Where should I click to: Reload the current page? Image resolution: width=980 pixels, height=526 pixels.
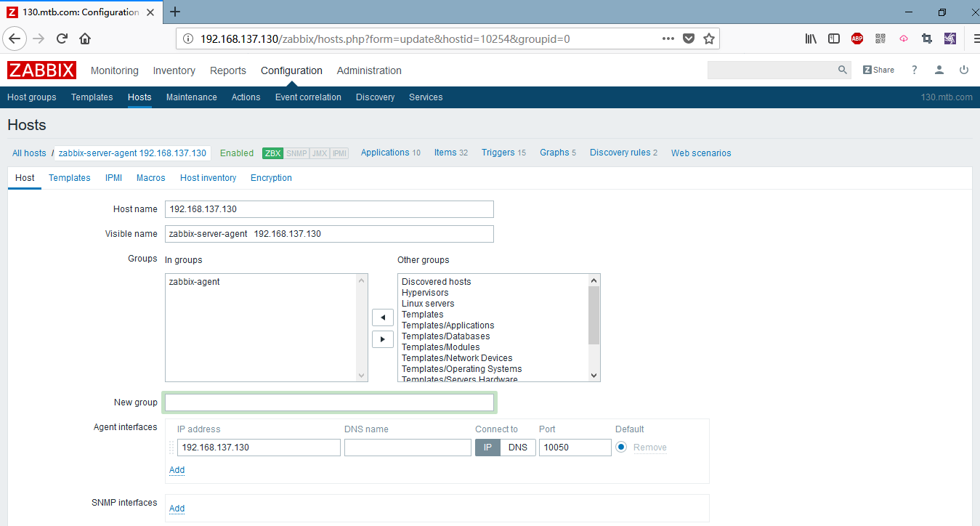pyautogui.click(x=62, y=39)
